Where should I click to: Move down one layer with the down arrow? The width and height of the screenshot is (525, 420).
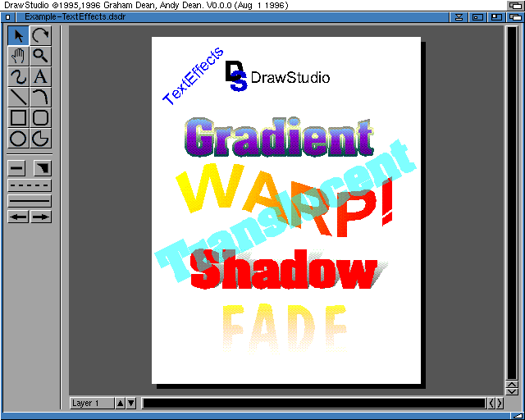(131, 404)
